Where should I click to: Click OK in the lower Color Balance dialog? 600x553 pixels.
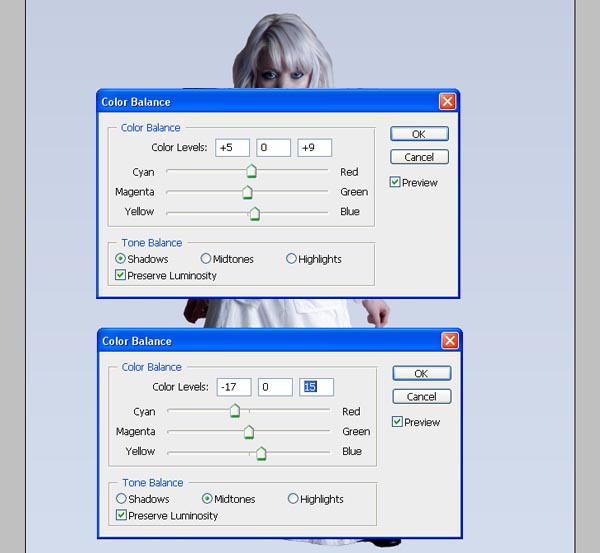(x=421, y=373)
